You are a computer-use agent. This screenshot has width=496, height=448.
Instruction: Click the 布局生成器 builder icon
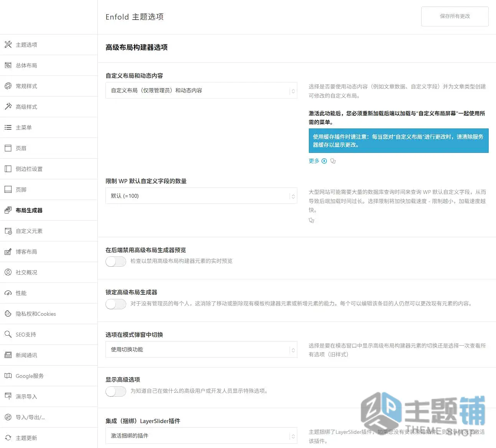8,210
